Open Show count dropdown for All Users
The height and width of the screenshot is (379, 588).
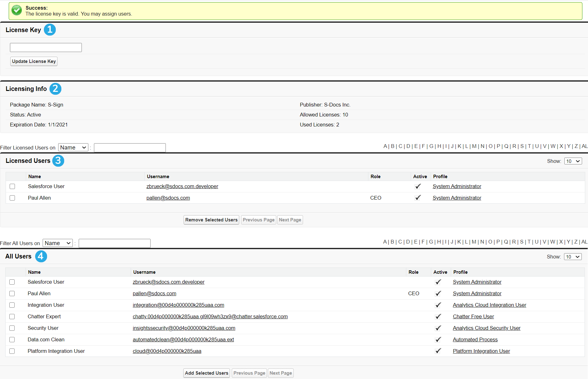pos(573,257)
